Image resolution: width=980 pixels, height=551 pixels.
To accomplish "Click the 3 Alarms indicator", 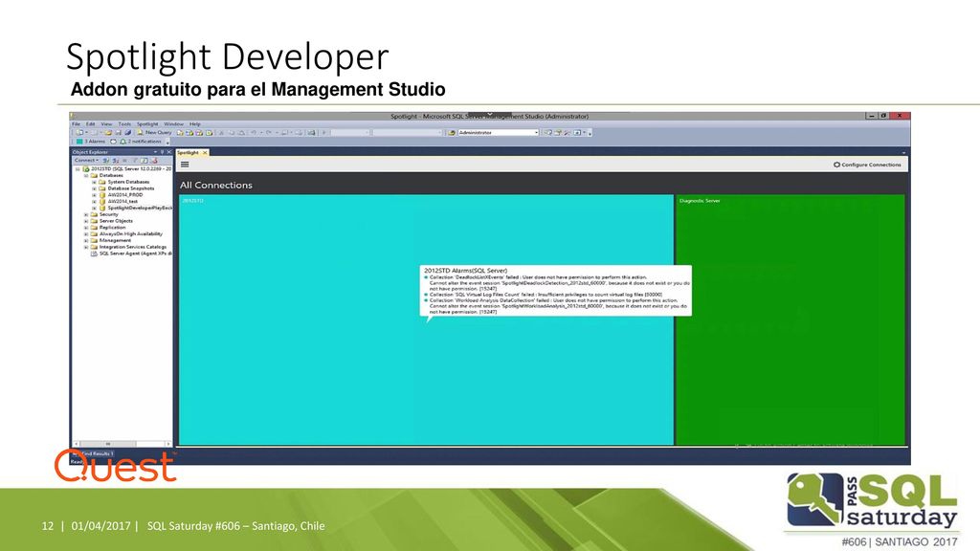I will pos(91,142).
